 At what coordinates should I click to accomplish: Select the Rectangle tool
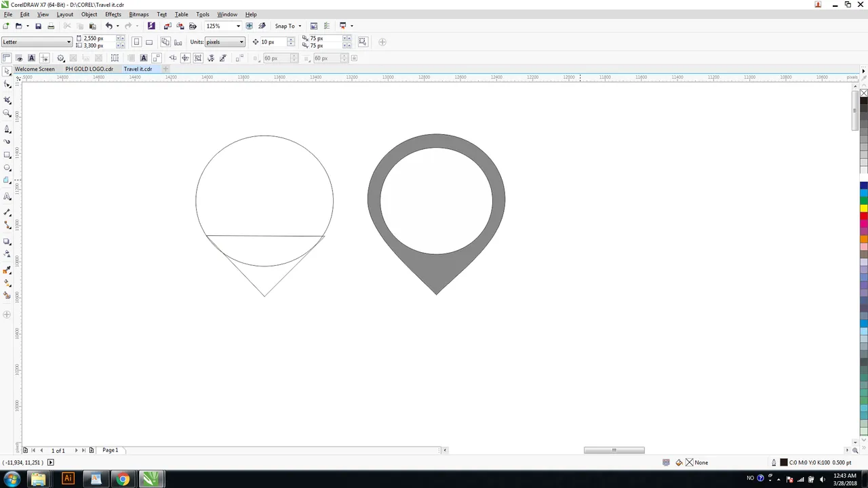[7, 155]
